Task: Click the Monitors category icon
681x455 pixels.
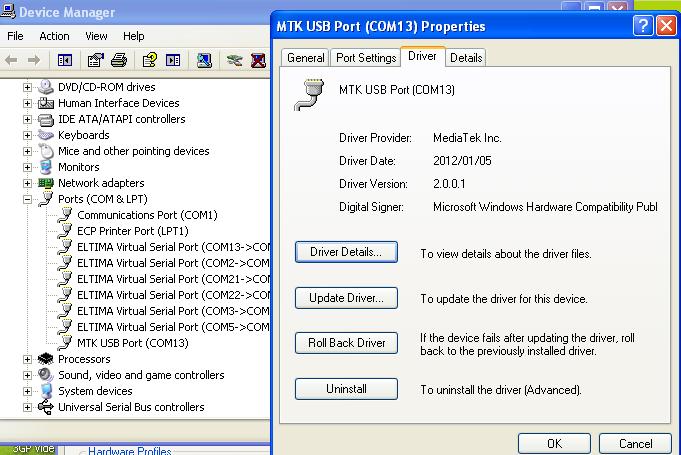Action: pyautogui.click(x=46, y=167)
